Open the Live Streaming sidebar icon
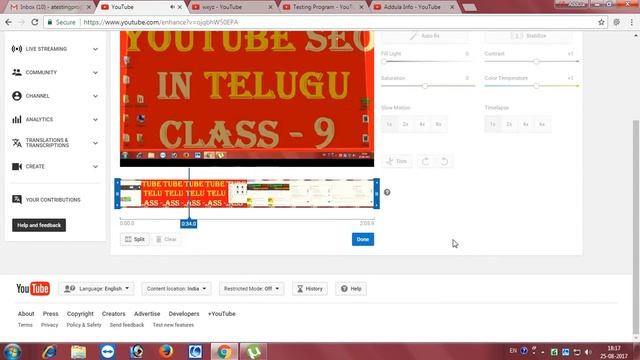This screenshot has width=640, height=360. (x=17, y=49)
